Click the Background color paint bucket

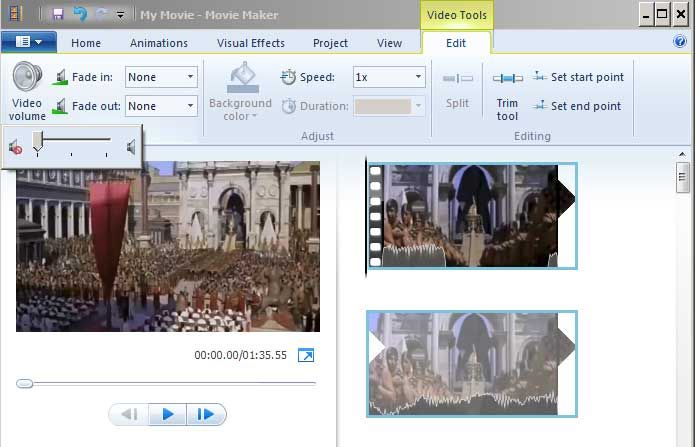(x=242, y=78)
